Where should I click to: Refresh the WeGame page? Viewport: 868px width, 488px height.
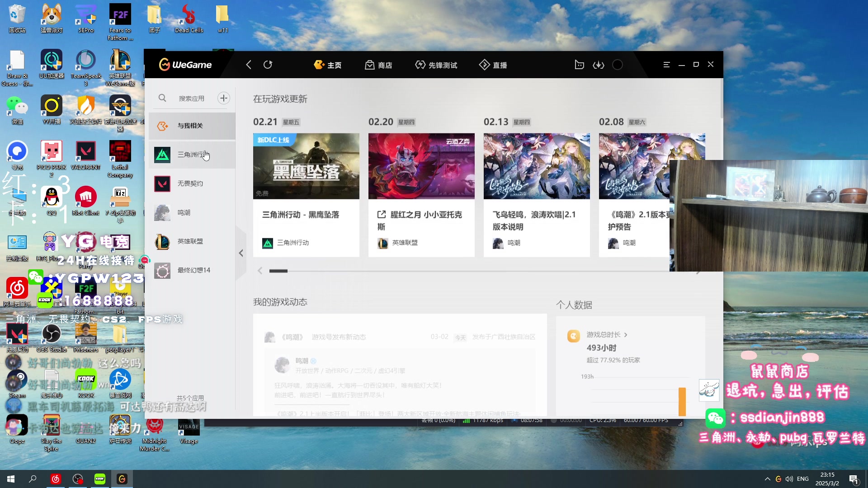268,65
